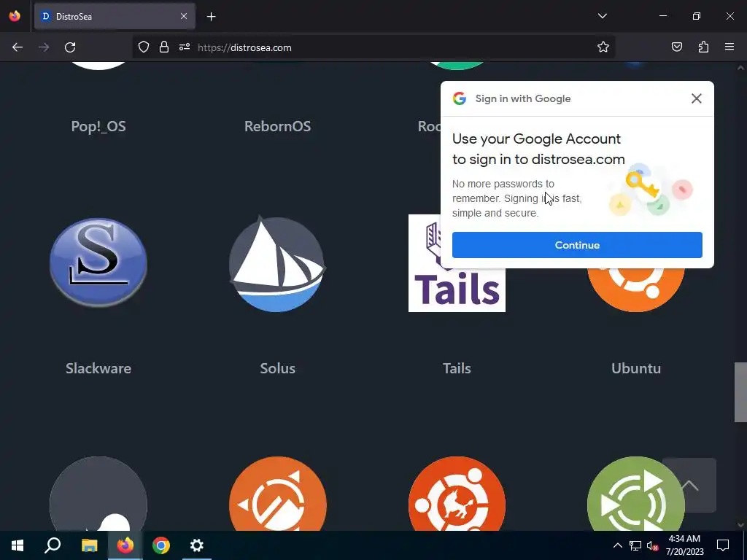Open File Explorer from taskbar

click(x=89, y=545)
